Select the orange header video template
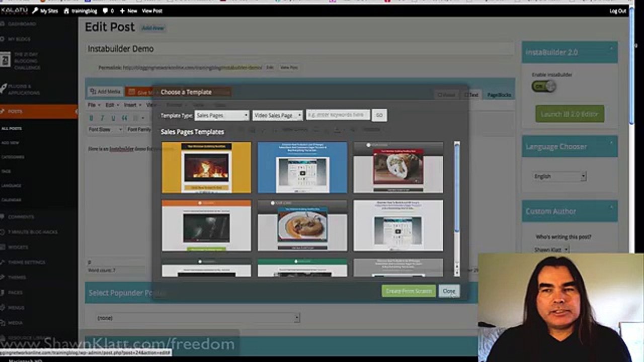 point(206,225)
